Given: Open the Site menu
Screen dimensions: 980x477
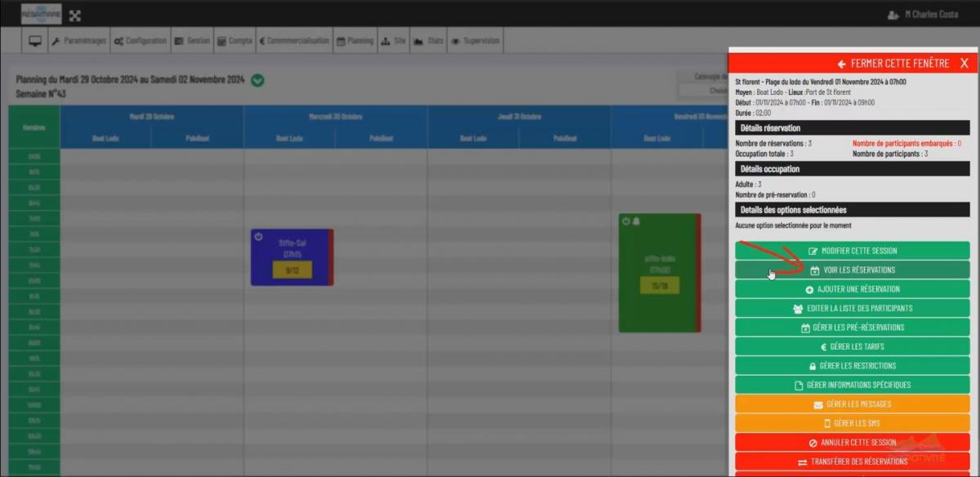Looking at the screenshot, I should click(394, 41).
